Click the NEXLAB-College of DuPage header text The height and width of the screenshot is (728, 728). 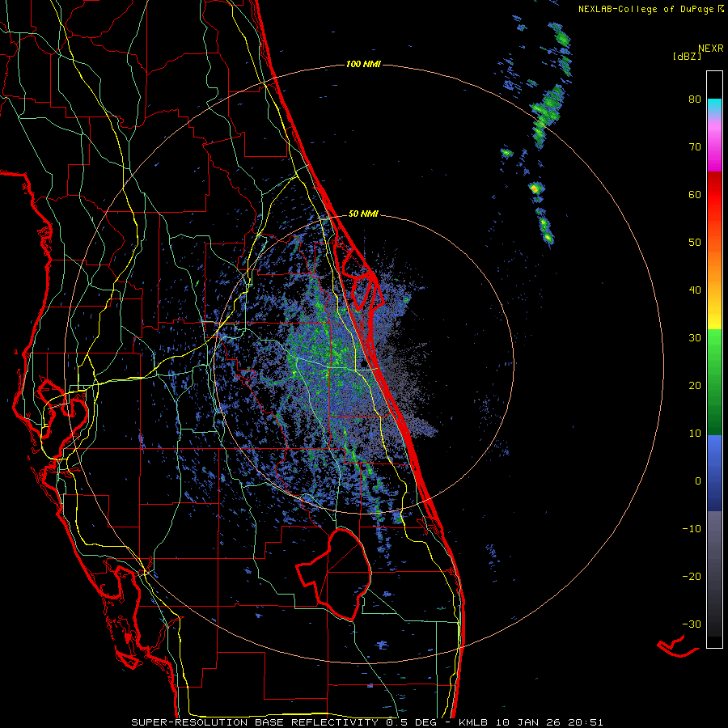click(x=650, y=9)
